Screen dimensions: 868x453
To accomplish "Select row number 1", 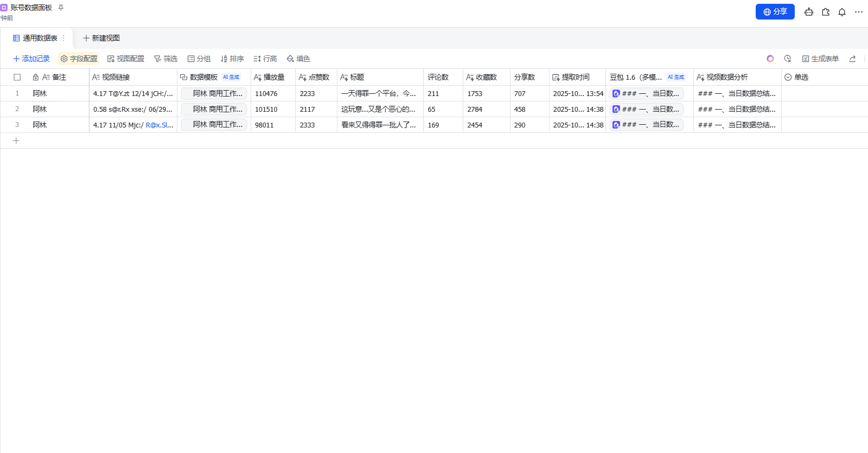I will click(17, 93).
